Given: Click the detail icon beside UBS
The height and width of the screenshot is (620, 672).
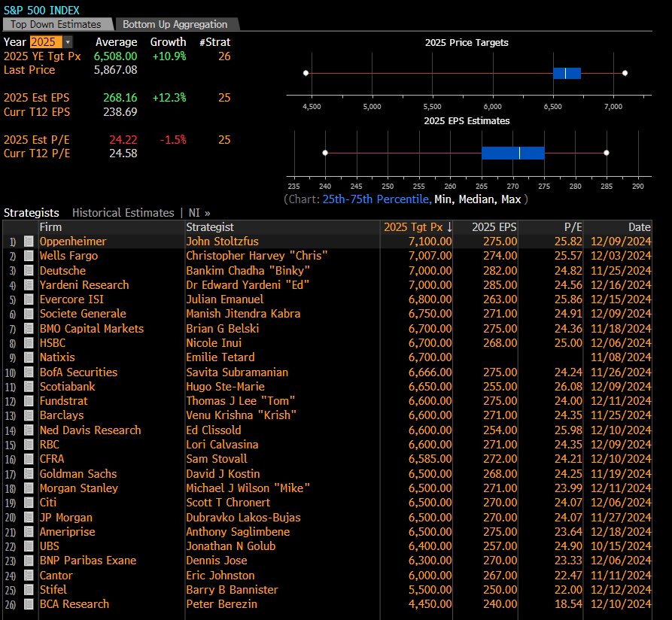Looking at the screenshot, I should (x=28, y=546).
